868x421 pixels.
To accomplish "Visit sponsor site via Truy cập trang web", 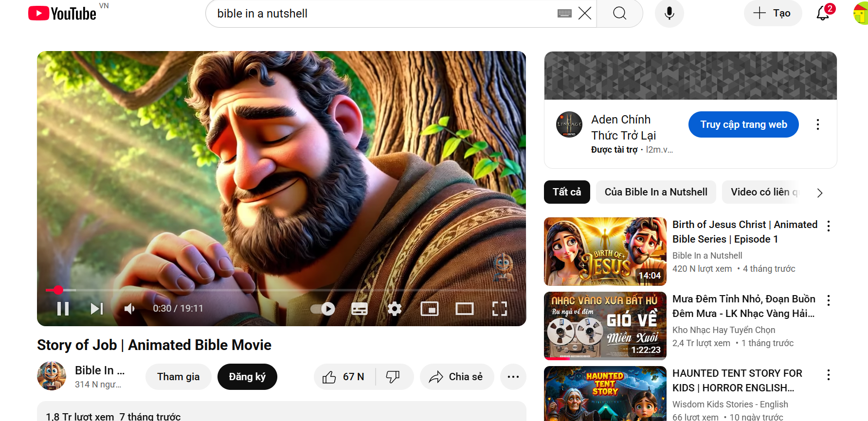I will tap(743, 124).
